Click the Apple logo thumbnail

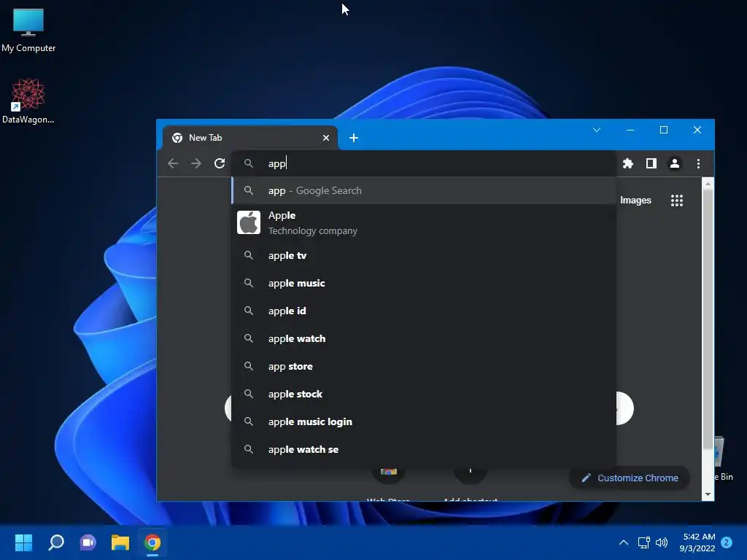(x=249, y=222)
